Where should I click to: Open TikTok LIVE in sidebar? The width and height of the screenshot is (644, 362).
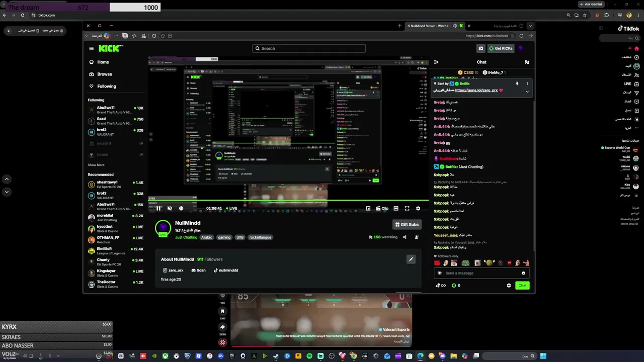click(x=631, y=83)
